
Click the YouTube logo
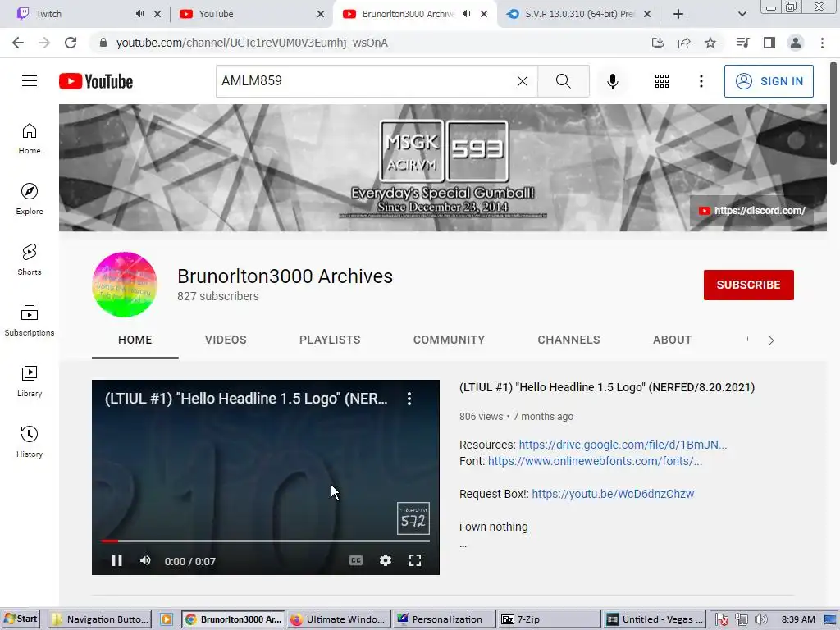click(96, 81)
